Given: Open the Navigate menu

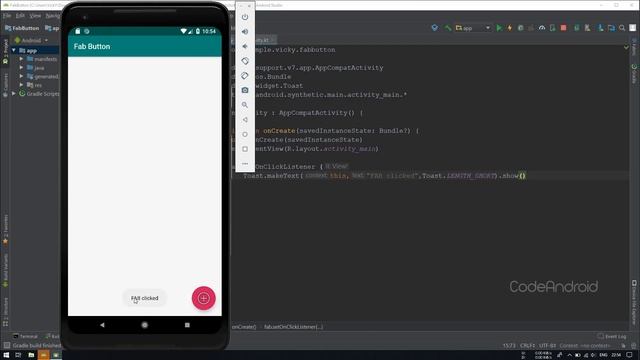Looking at the screenshot, I should (53, 16).
